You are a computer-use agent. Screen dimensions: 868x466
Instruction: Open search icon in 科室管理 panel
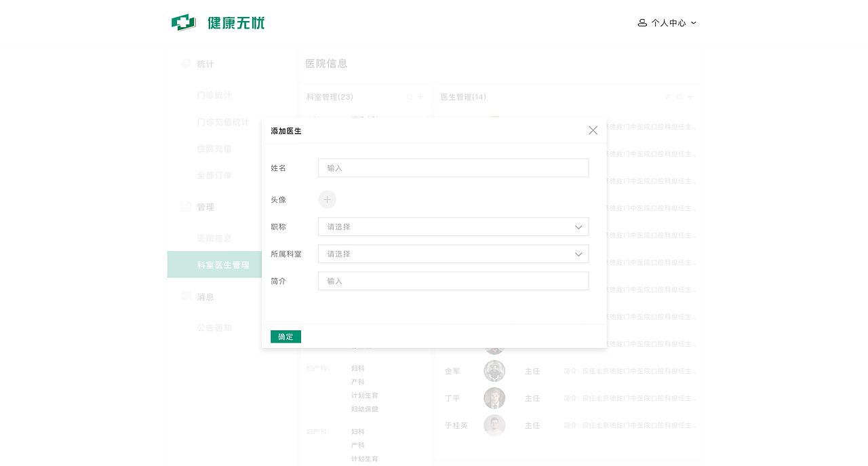[409, 97]
